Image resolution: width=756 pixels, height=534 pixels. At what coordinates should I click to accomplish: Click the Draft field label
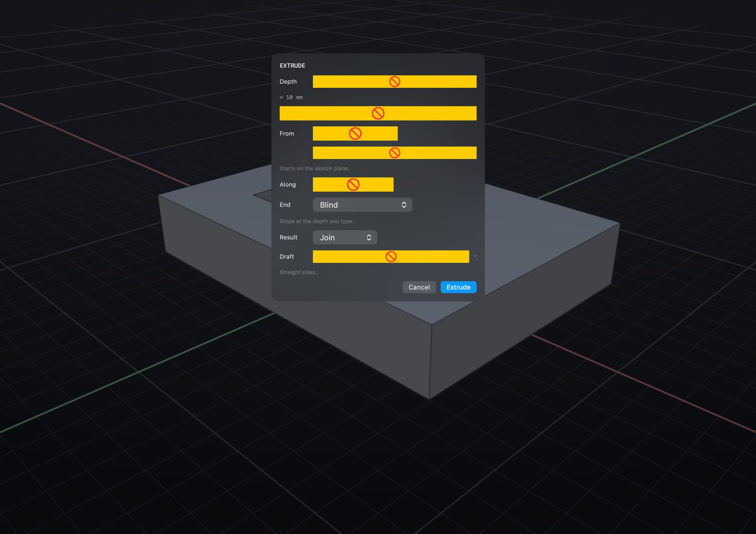click(286, 257)
